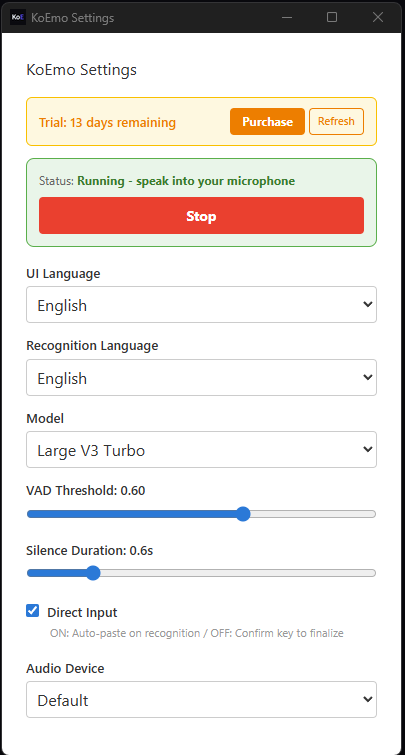Click the 'Trial: 13 days remaining' text
The height and width of the screenshot is (755, 405).
pos(107,122)
